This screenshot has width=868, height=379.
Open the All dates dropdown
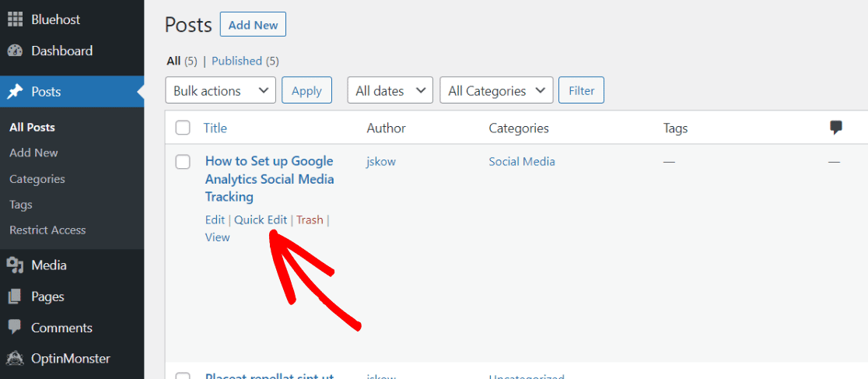point(390,90)
